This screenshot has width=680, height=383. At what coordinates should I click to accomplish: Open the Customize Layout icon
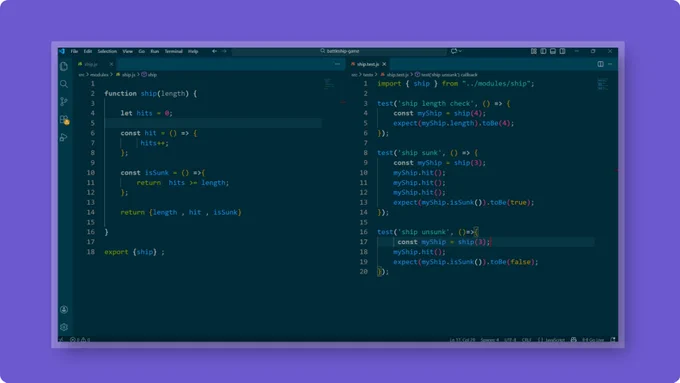(x=533, y=51)
